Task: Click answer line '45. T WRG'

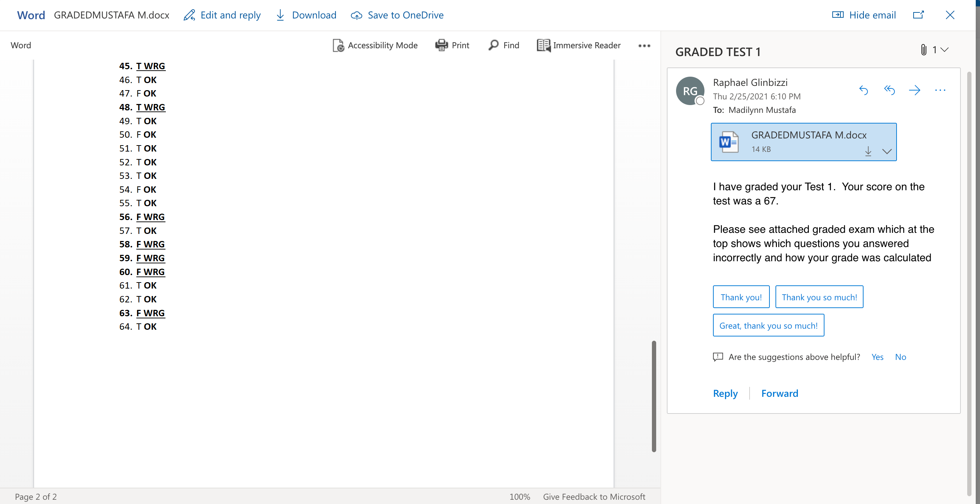Action: coord(142,66)
